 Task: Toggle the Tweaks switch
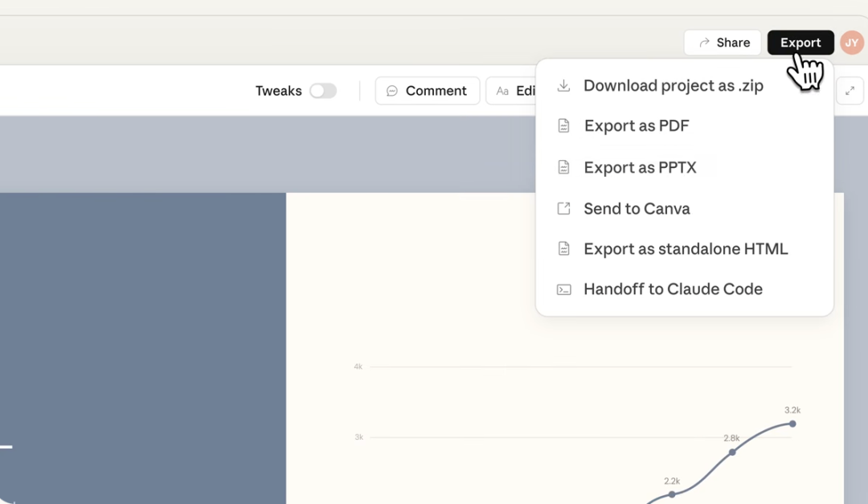[323, 91]
